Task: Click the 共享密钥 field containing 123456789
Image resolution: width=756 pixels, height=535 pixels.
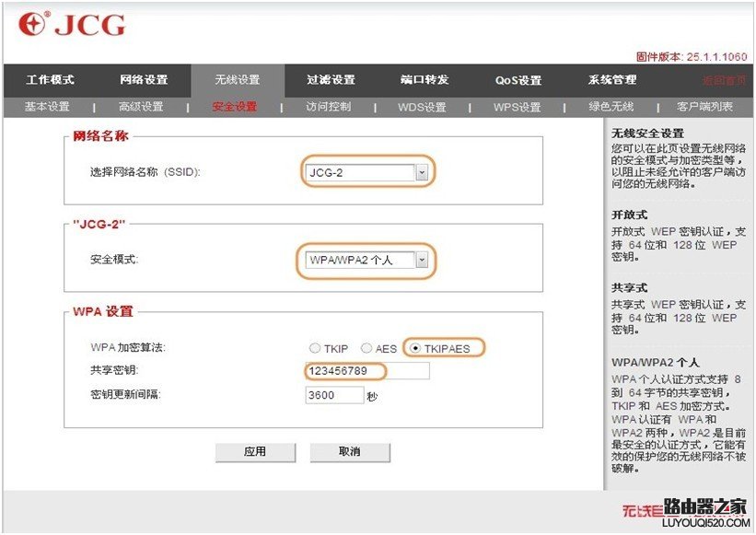Action: (367, 371)
